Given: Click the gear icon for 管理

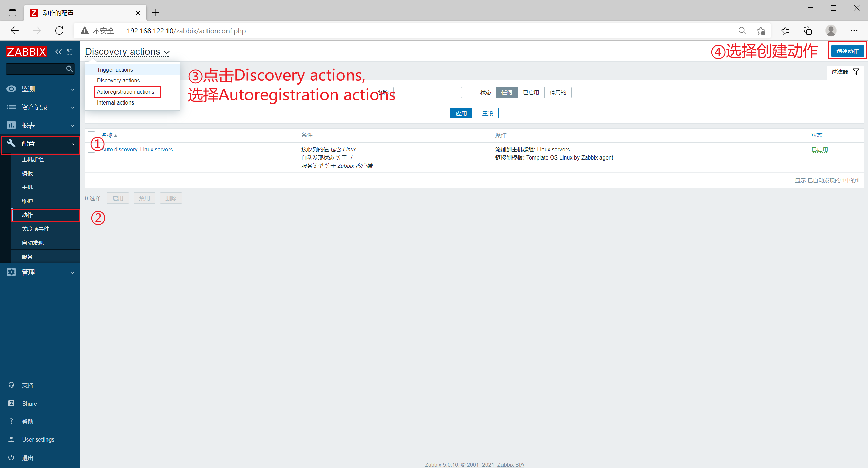Looking at the screenshot, I should [x=11, y=272].
